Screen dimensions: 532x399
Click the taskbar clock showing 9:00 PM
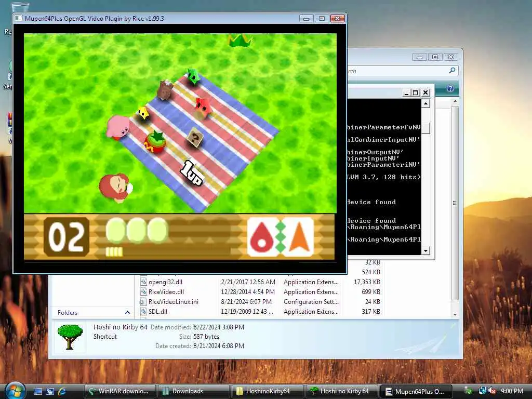512,391
